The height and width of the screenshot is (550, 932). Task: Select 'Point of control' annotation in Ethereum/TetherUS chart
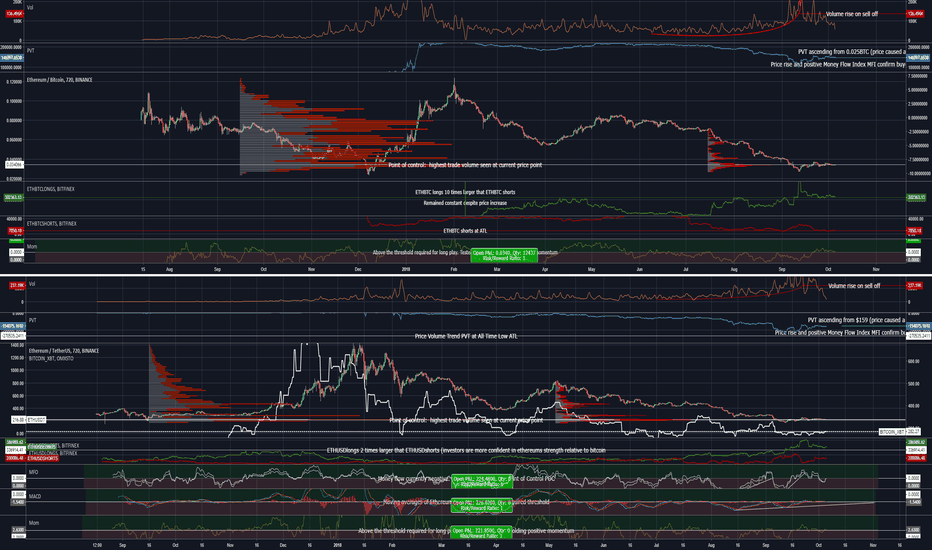coord(465,420)
